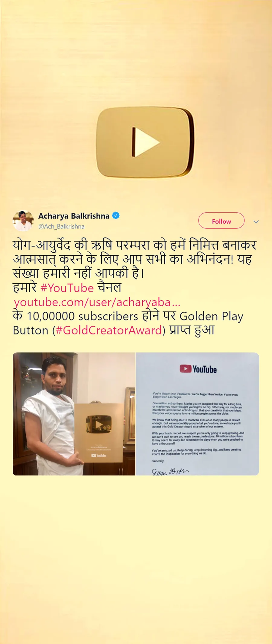Screen dimensions: 272x644
Task: Open the photo of man holding plaque
Action: point(74,414)
